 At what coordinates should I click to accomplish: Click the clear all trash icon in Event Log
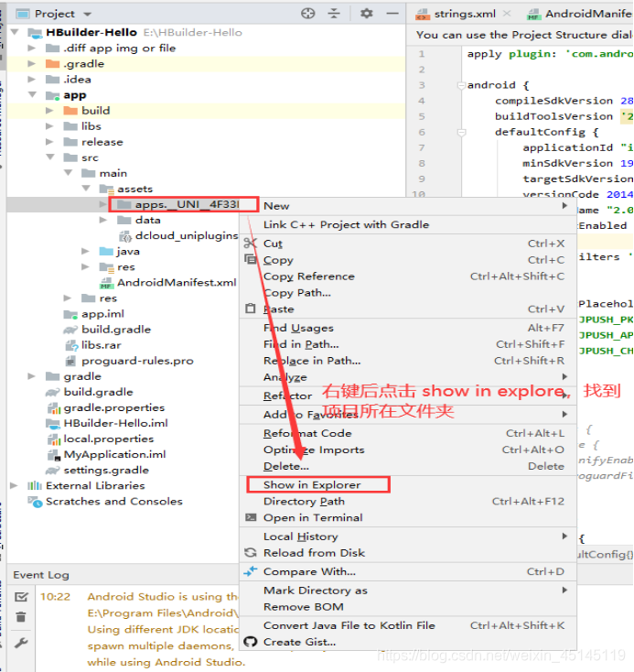21,617
